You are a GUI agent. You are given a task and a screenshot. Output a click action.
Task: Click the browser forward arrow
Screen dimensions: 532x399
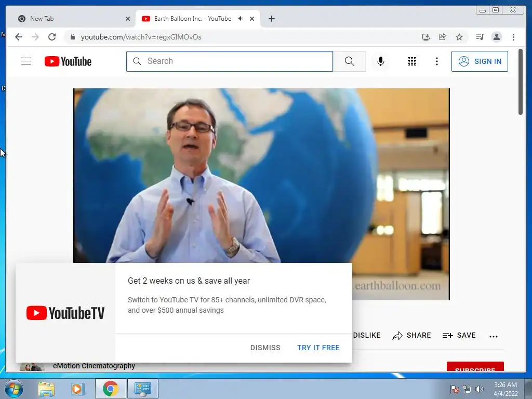tap(35, 37)
